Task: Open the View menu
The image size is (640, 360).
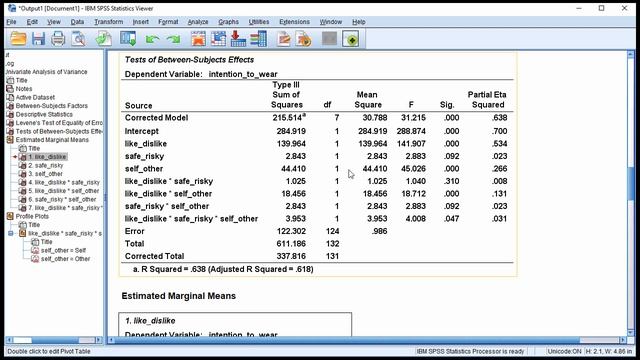Action: [53, 22]
